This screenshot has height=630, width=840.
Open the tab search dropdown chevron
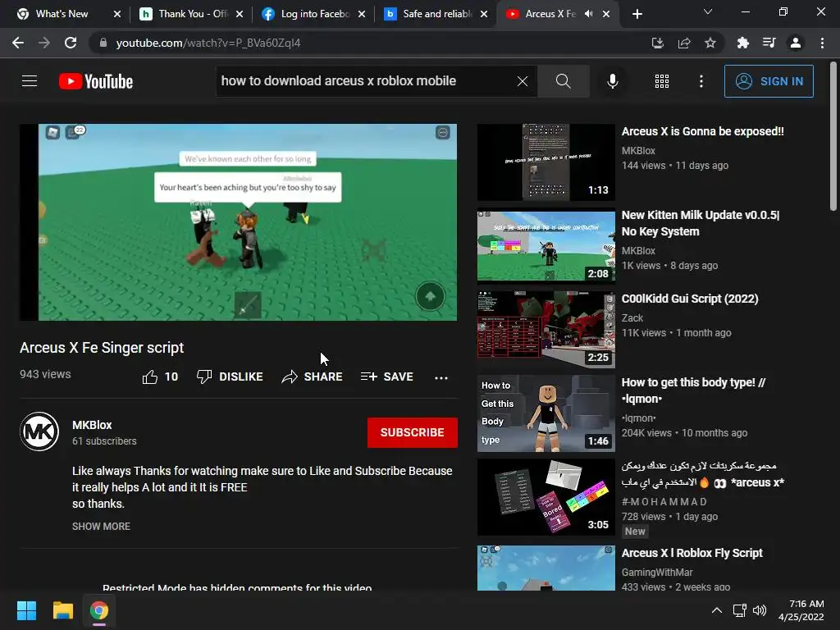[x=708, y=11]
